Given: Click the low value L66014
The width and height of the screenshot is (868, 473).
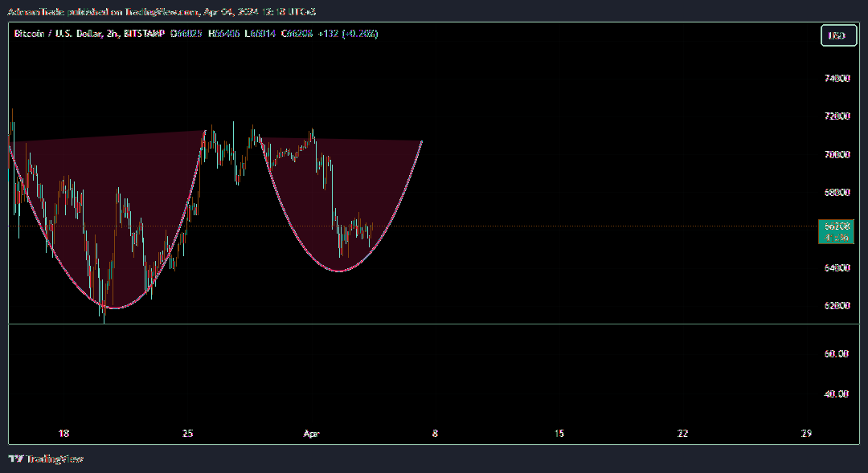Looking at the screenshot, I should coord(260,34).
